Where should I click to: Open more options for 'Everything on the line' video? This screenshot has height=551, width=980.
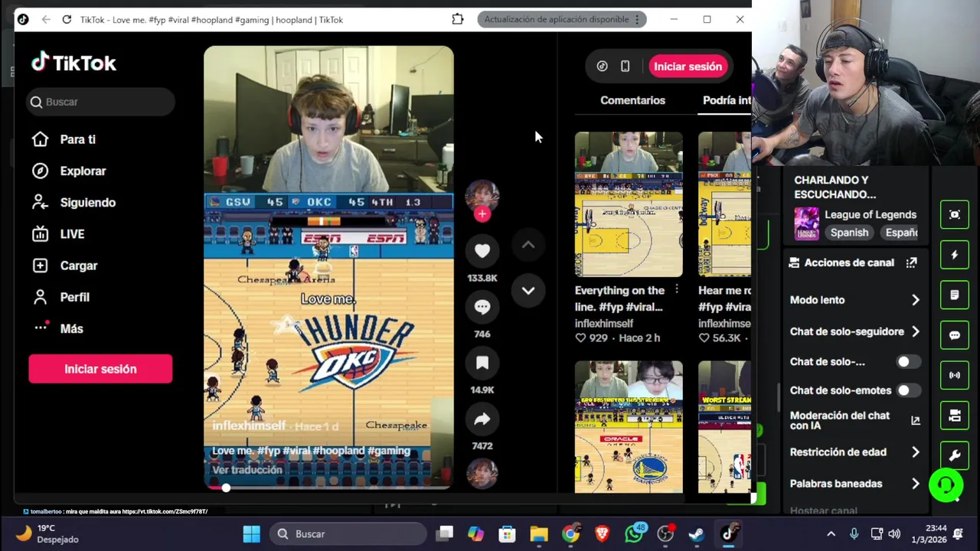coord(677,289)
